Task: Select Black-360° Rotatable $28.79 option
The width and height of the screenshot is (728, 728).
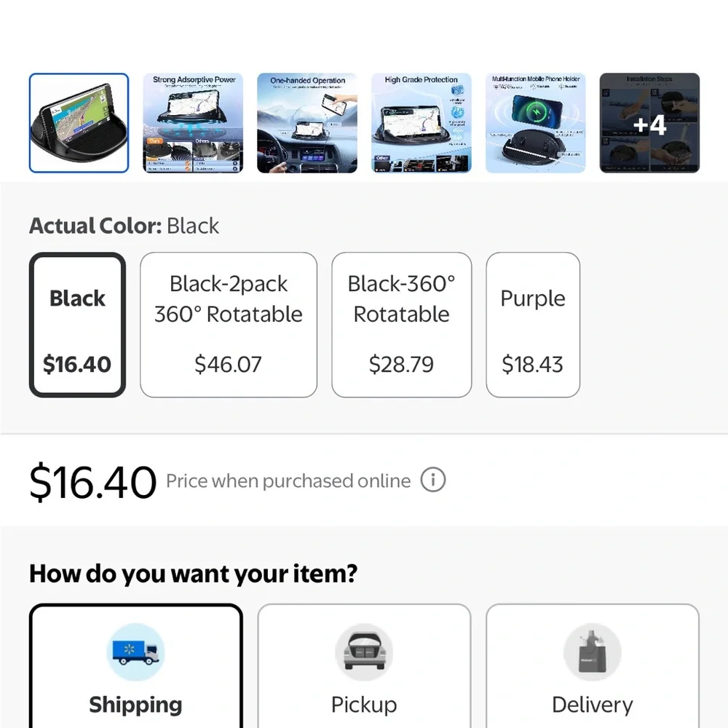Action: pyautogui.click(x=402, y=325)
